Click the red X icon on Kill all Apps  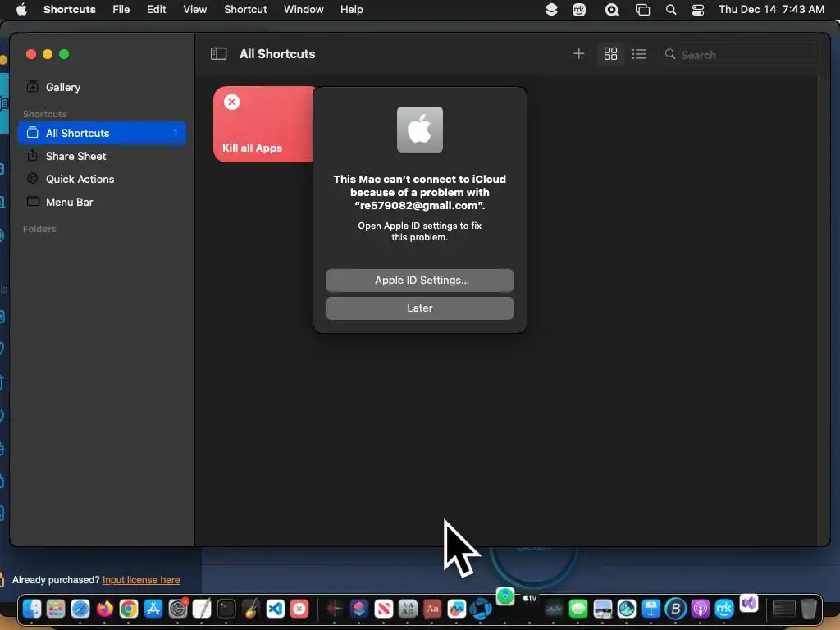pos(231,103)
